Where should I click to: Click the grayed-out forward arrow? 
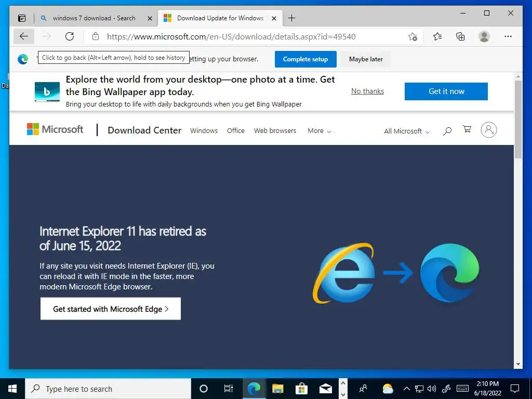47,36
